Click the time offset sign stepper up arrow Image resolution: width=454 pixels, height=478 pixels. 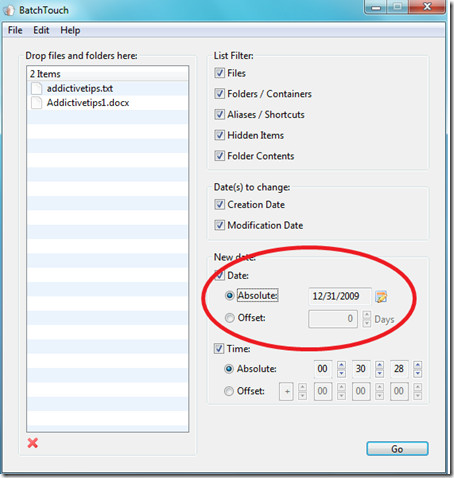click(302, 387)
